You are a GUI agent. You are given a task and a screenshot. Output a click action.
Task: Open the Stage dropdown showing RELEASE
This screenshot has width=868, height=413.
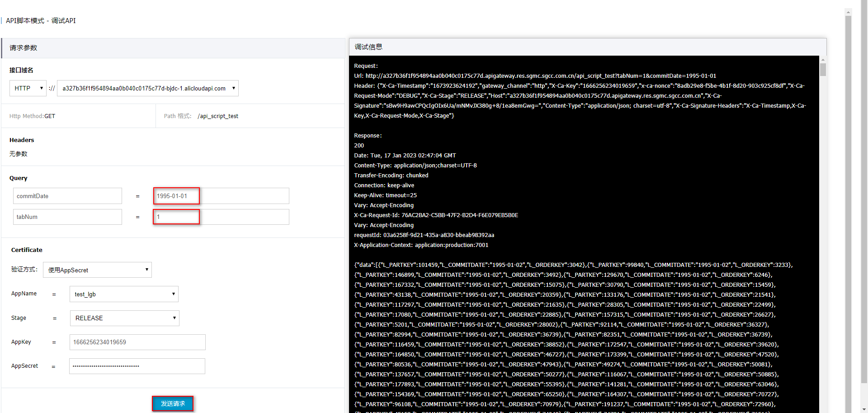pos(124,318)
